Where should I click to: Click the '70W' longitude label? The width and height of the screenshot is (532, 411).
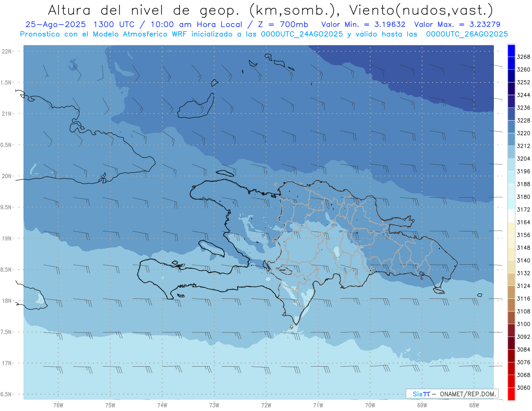click(370, 405)
